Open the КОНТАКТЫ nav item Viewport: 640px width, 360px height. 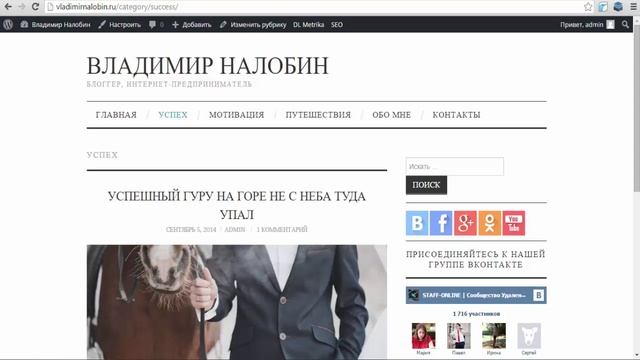456,115
